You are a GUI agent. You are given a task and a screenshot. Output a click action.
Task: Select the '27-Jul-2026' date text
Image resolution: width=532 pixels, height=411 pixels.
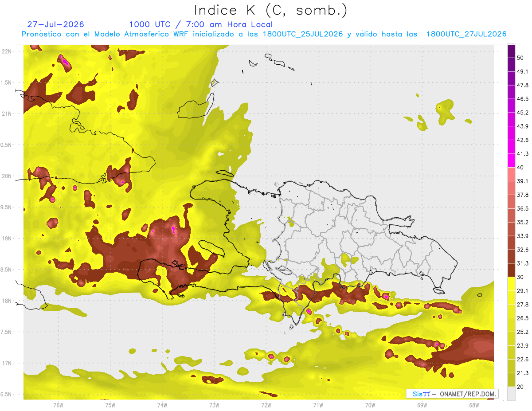tap(55, 24)
